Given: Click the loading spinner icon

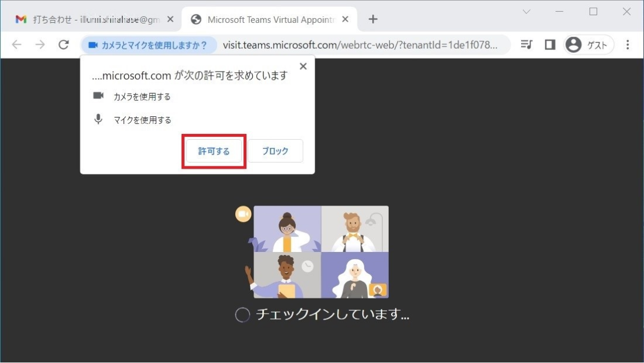Looking at the screenshot, I should point(242,315).
